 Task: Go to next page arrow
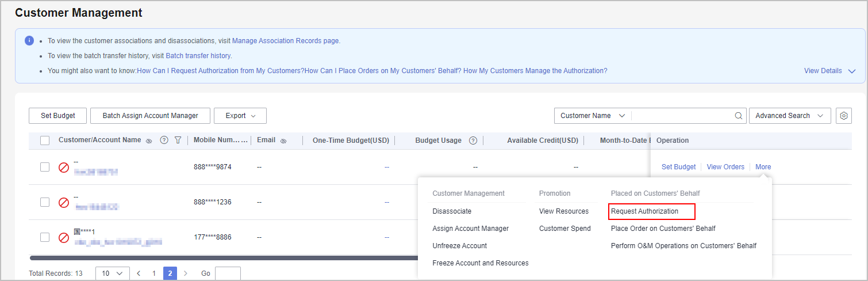(185, 274)
